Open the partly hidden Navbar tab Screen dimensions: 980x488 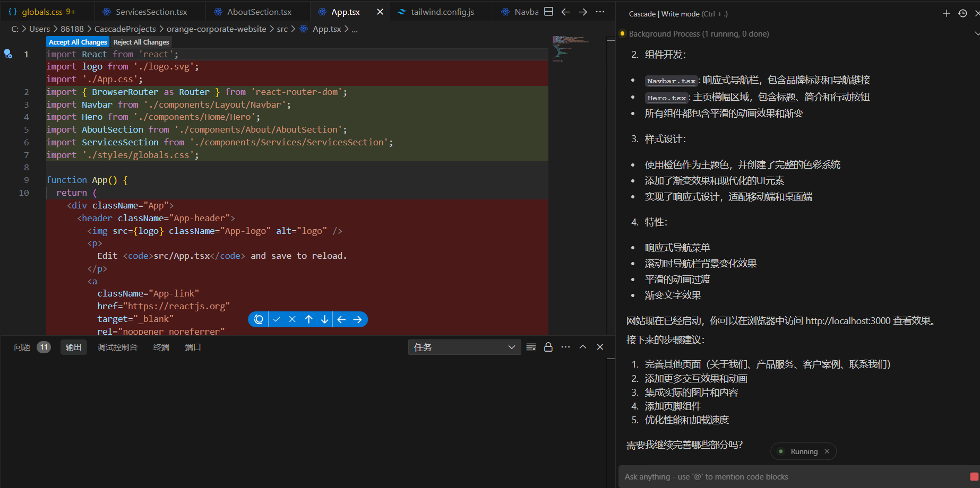click(x=520, y=12)
